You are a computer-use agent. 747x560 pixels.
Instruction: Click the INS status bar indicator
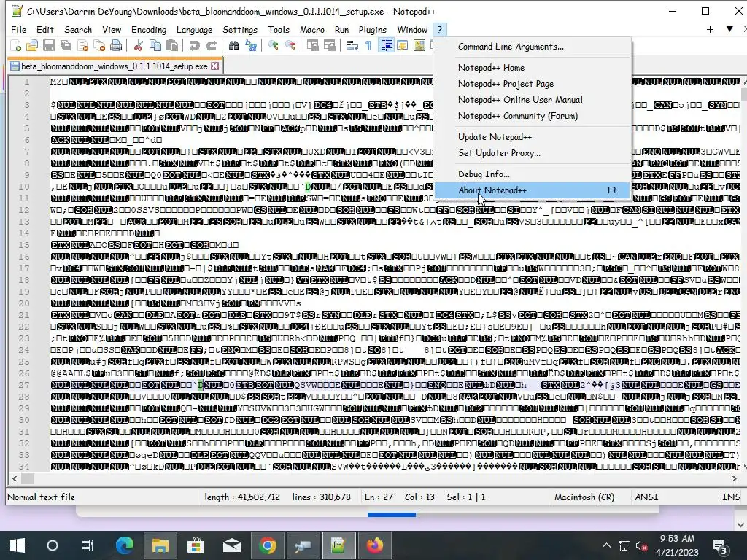coord(731,497)
